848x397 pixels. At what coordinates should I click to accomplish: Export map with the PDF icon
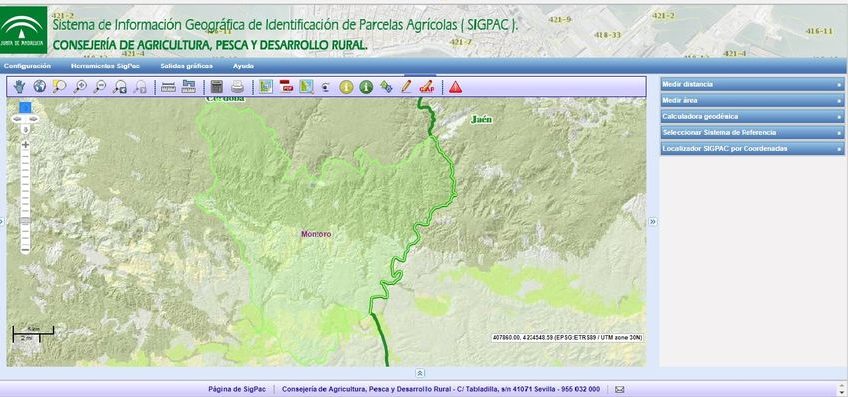pyautogui.click(x=286, y=87)
